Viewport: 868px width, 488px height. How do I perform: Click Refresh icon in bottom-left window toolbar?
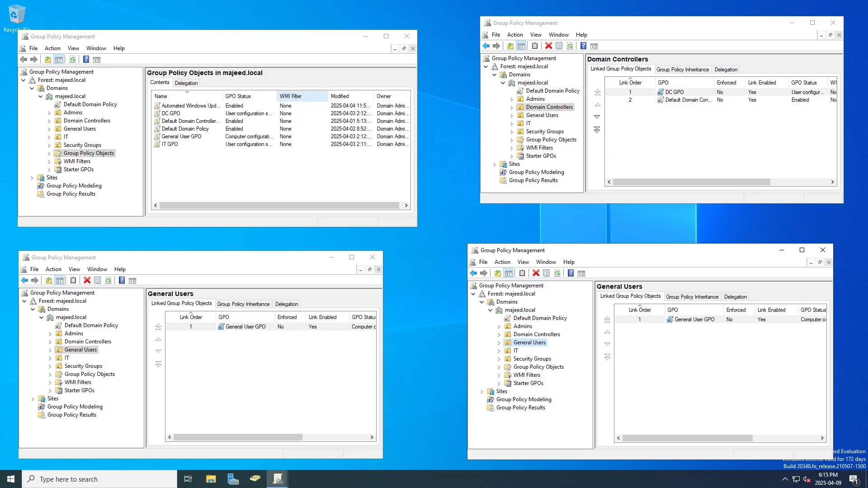(108, 281)
